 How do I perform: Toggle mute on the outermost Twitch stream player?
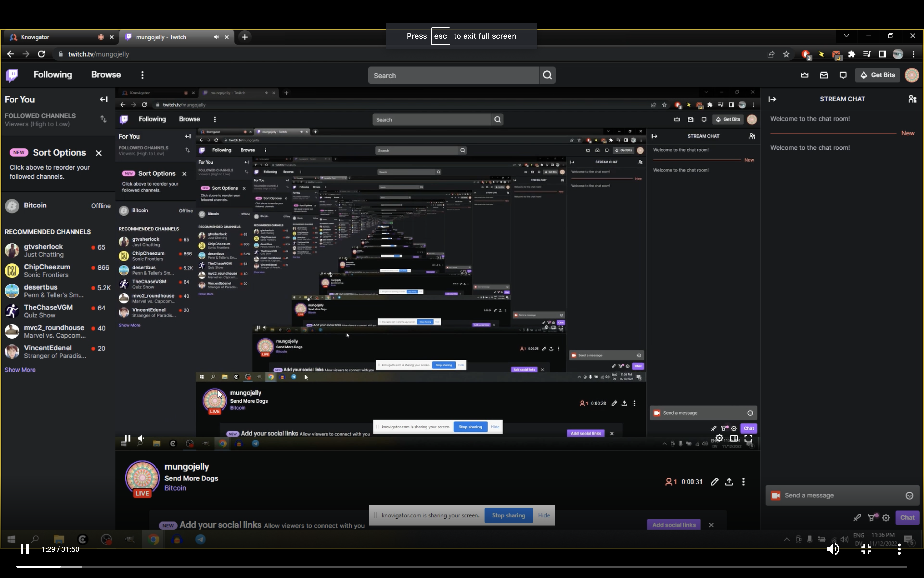(141, 438)
